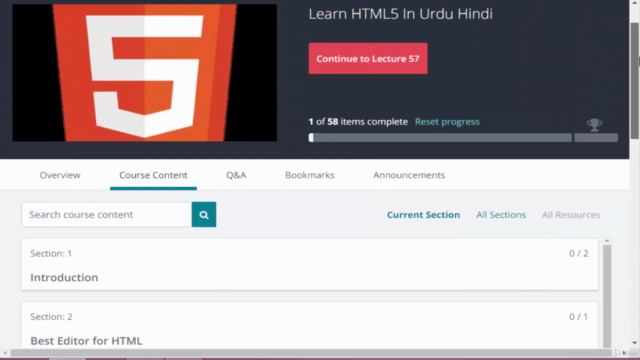Image resolution: width=640 pixels, height=360 pixels.
Task: Click the 0 / 2 count in Section 1
Action: 579,253
